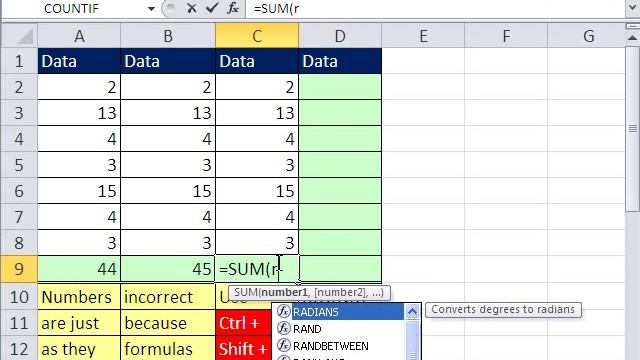
Task: Select row 5 header
Action: pyautogui.click(x=19, y=165)
